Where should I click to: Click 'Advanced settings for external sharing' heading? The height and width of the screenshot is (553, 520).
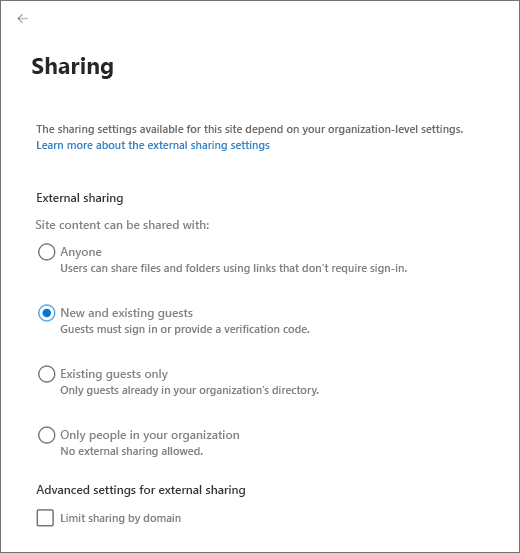pos(141,490)
